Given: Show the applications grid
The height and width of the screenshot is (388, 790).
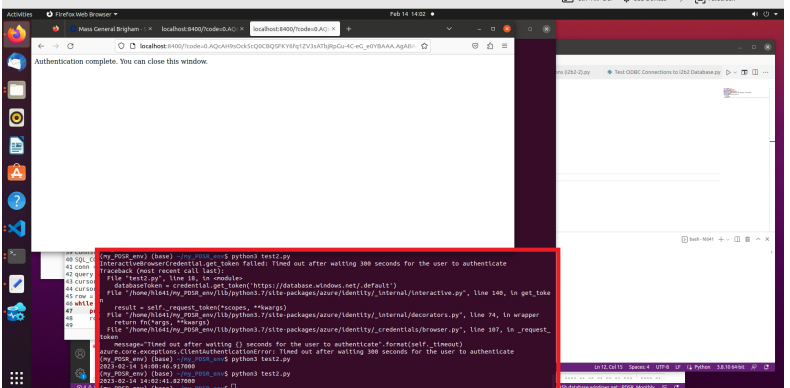Looking at the screenshot, I should pos(16,377).
